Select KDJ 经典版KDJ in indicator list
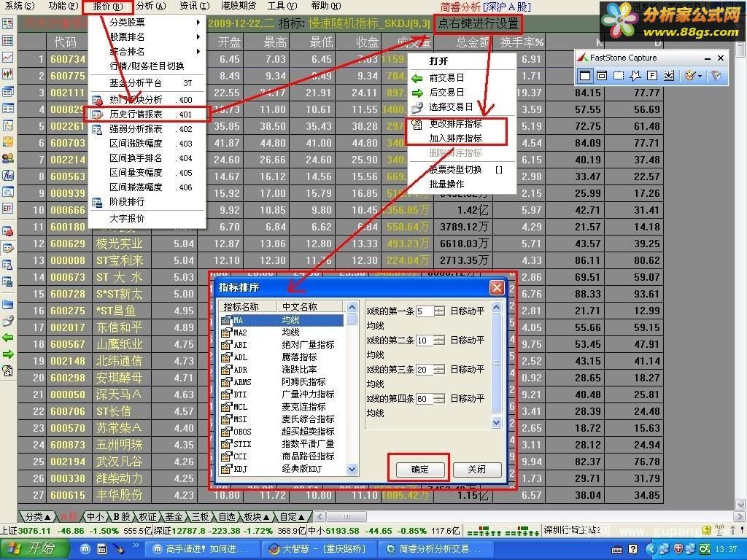Viewport: 747px width, 560px height. point(282,469)
